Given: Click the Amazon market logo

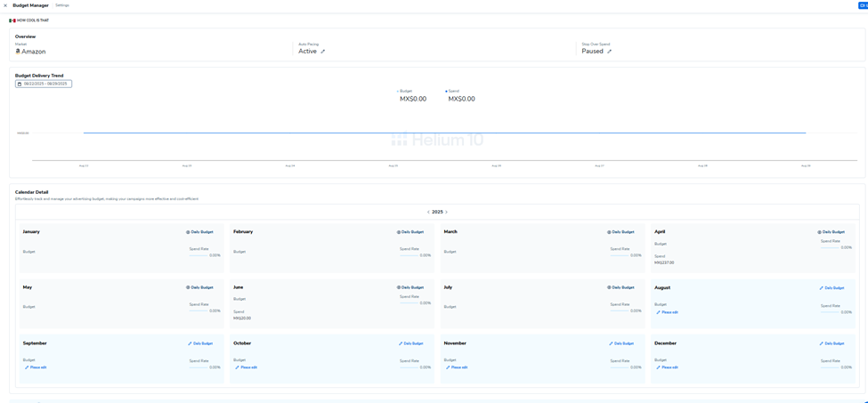Looking at the screenshot, I should coord(18,52).
